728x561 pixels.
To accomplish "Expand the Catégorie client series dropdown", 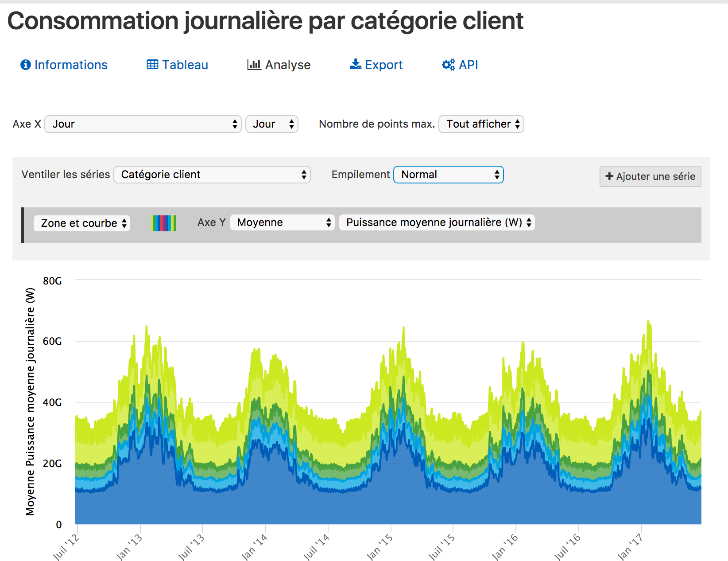I will tap(212, 175).
